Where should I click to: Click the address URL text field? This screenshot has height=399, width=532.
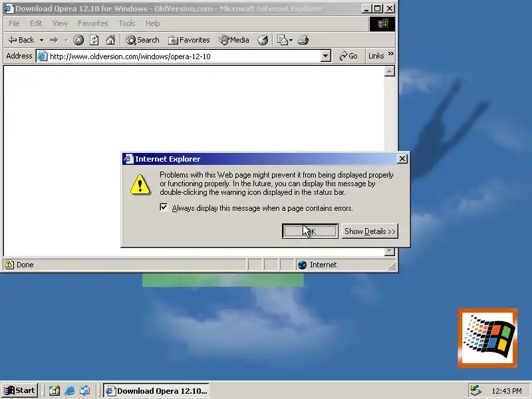point(185,57)
